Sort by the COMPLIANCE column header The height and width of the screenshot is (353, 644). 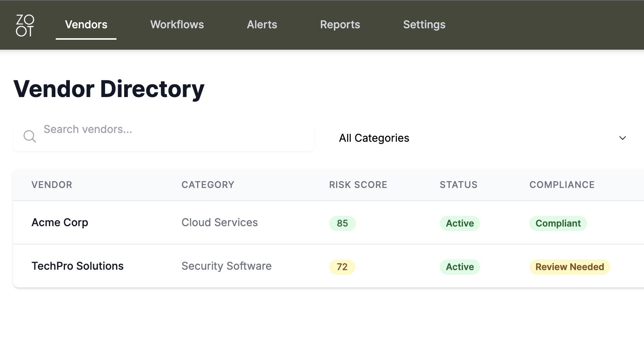click(x=562, y=185)
